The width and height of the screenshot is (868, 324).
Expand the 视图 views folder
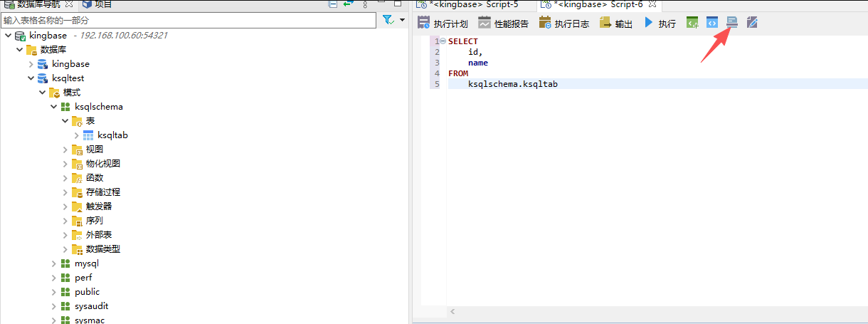coord(65,150)
